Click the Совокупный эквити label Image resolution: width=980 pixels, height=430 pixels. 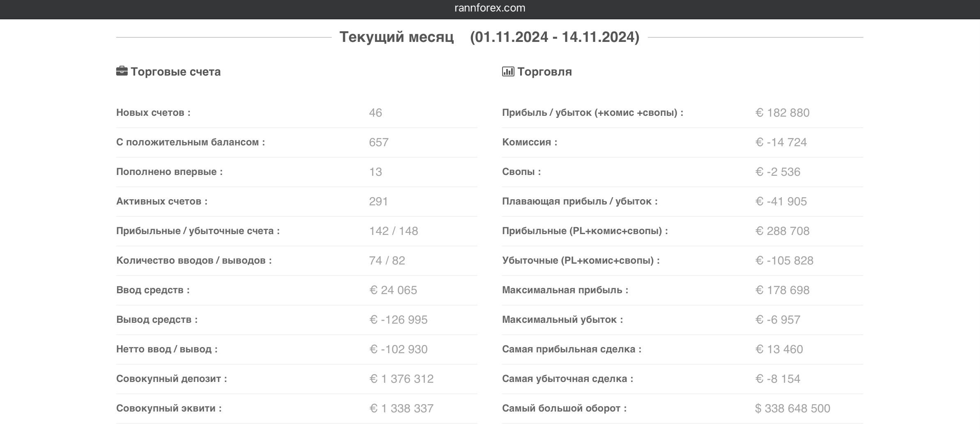click(x=169, y=408)
